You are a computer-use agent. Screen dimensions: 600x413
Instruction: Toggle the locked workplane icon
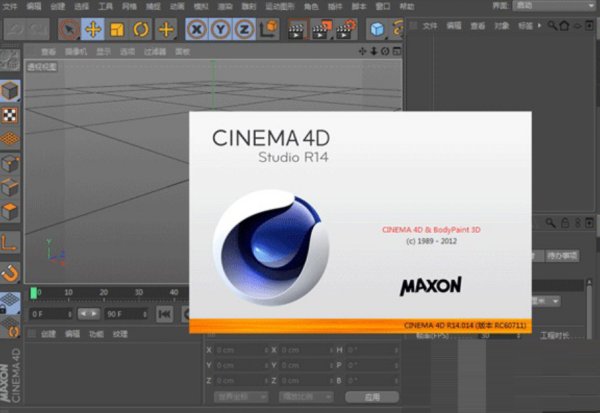(10, 303)
